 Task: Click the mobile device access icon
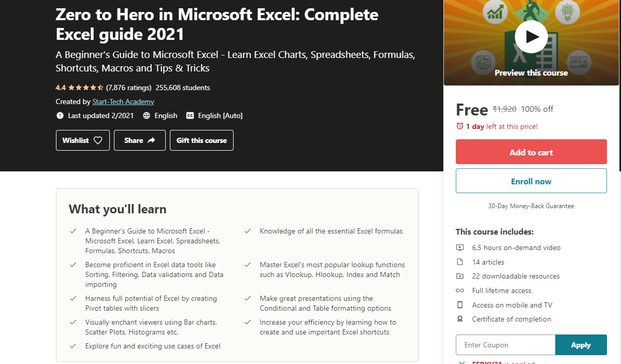pos(460,305)
